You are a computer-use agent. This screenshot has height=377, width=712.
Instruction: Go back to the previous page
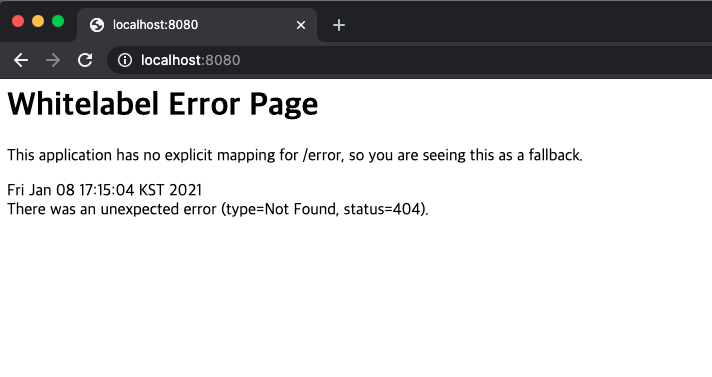tap(21, 60)
